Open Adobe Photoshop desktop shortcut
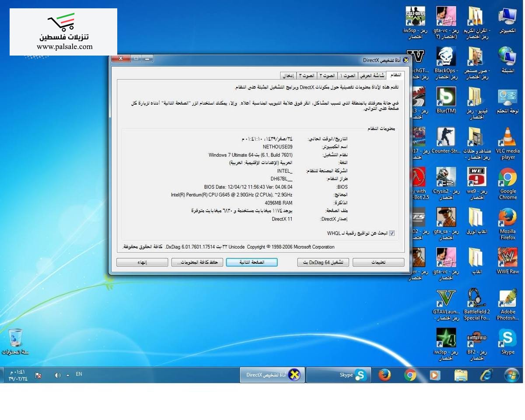The width and height of the screenshot is (525, 420). click(507, 300)
